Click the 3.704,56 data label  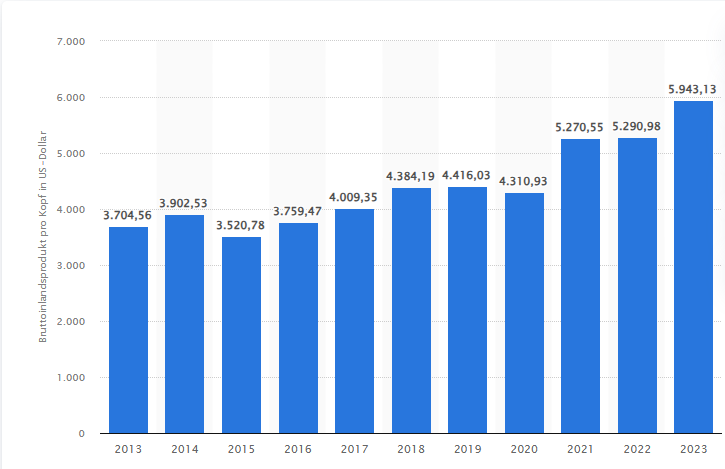[128, 215]
